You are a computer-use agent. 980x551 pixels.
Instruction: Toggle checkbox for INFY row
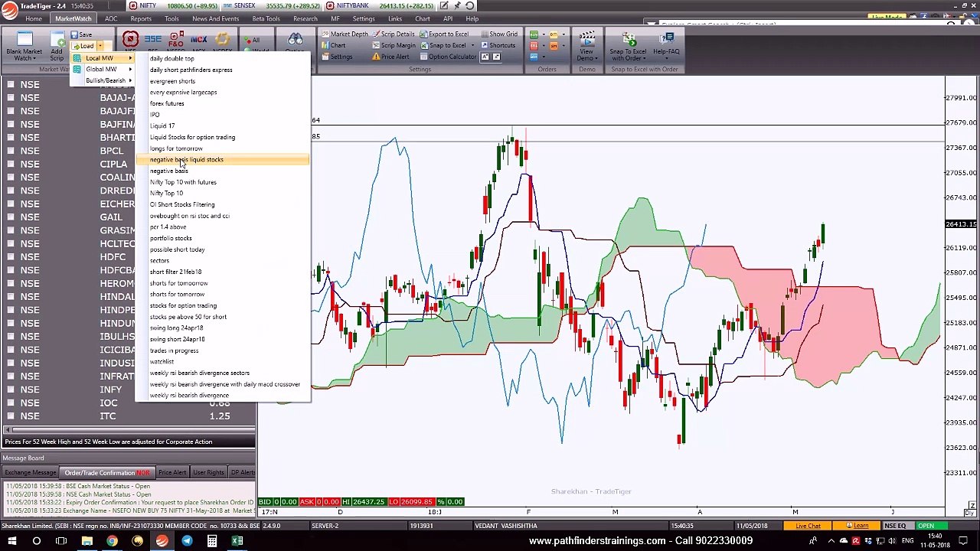[x=11, y=390]
